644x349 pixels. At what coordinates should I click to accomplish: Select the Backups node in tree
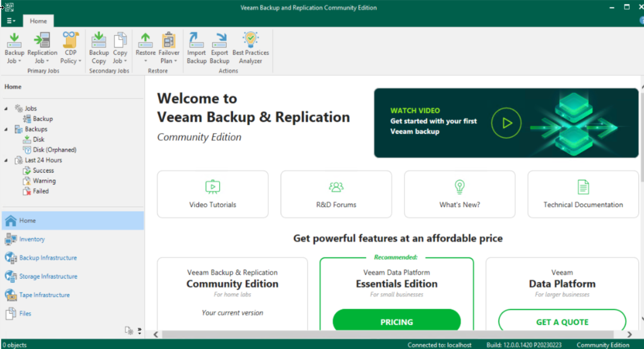[31, 129]
